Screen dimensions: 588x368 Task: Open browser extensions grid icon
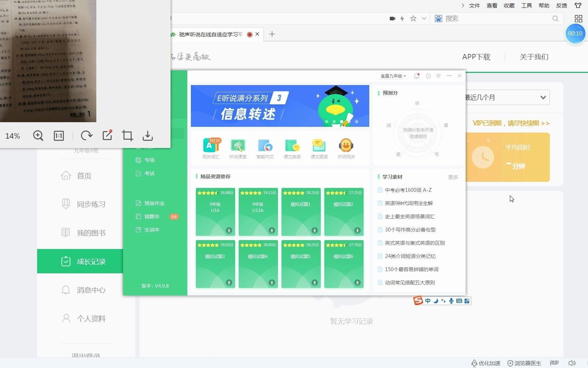(x=578, y=19)
